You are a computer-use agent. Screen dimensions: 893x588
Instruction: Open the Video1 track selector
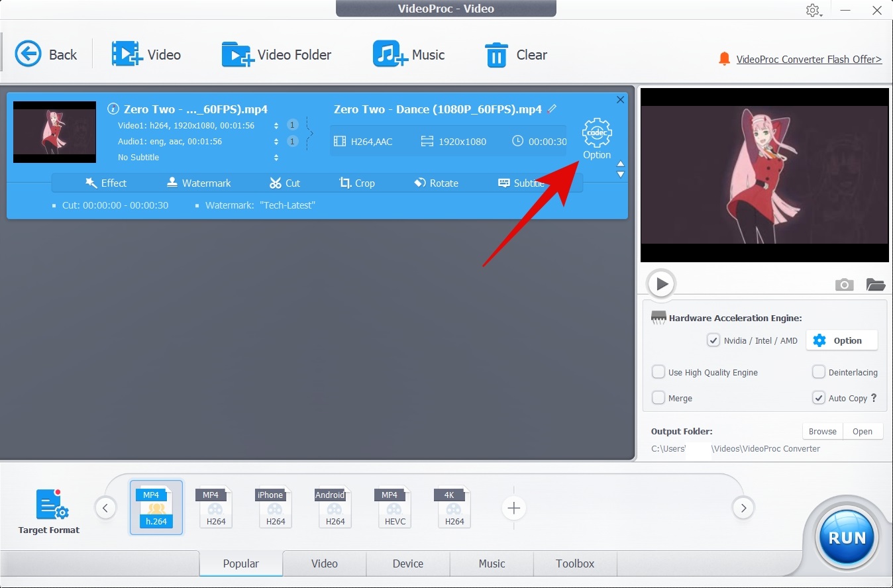click(x=276, y=125)
